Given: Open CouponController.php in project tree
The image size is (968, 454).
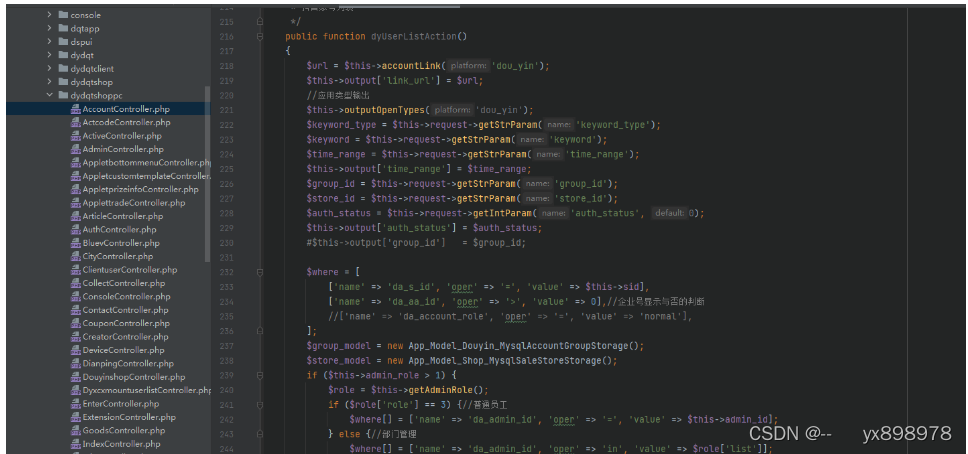Looking at the screenshot, I should 126,323.
